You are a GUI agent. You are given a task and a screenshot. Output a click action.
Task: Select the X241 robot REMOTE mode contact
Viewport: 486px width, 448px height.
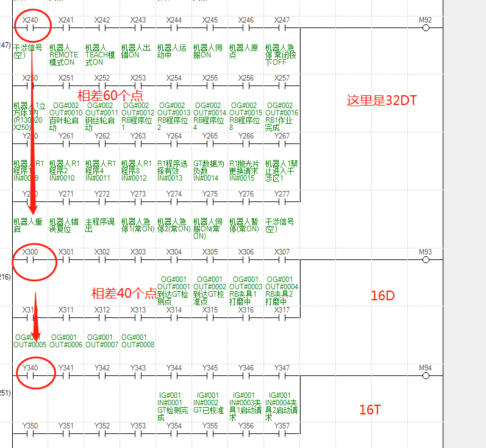[x=66, y=28]
